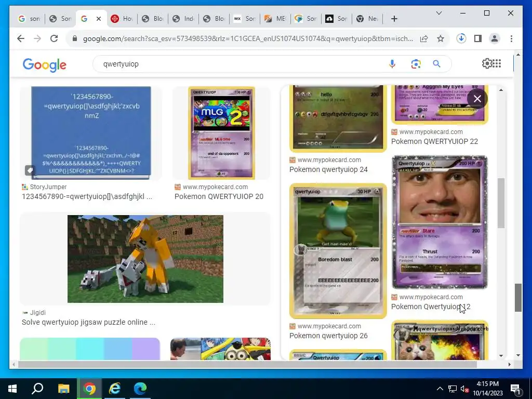Open Chrome three-dot menu
532x399 pixels.
click(x=511, y=38)
